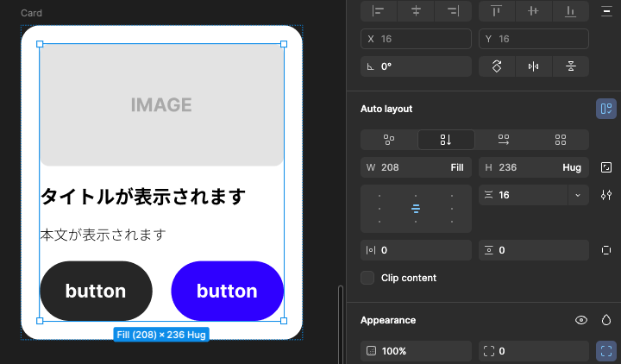The image size is (621, 364).
Task: Align selection to the bottom
Action: point(570,11)
